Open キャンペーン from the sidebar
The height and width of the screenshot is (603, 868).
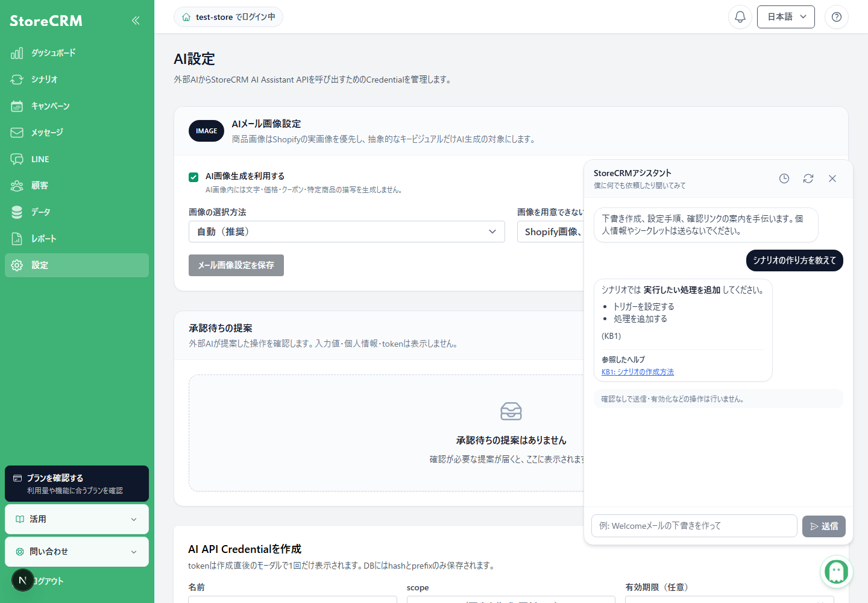pyautogui.click(x=77, y=106)
